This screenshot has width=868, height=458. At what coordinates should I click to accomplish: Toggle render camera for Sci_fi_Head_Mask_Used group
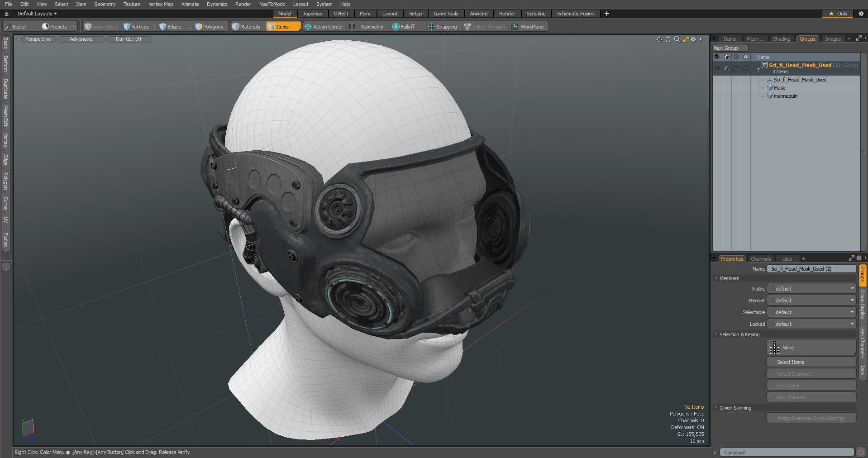click(x=727, y=68)
